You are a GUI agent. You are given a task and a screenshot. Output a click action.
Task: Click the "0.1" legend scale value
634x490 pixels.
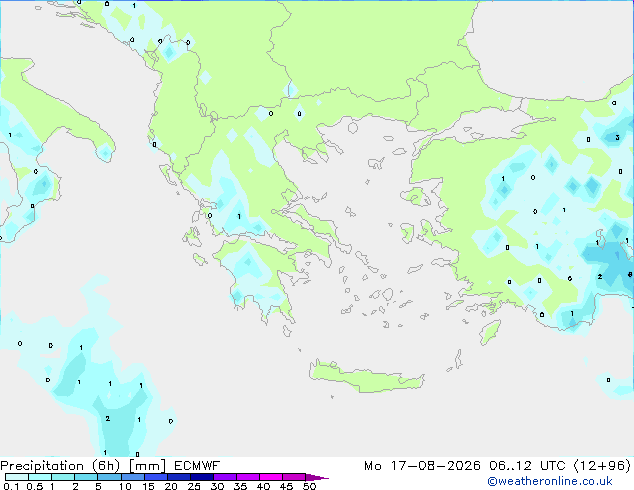(x=11, y=486)
